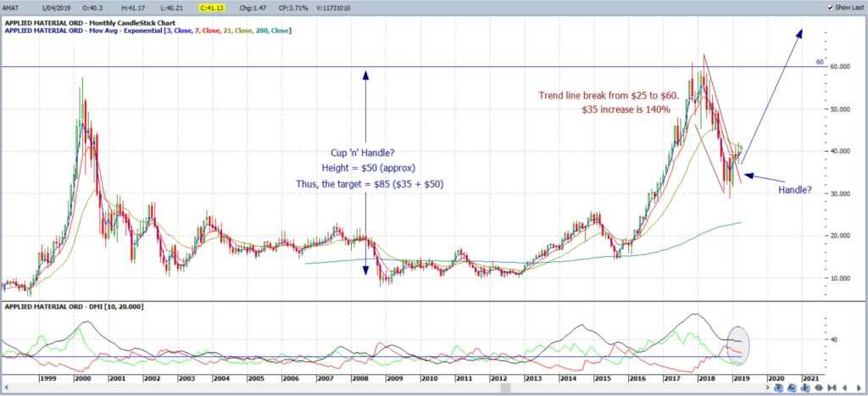The height and width of the screenshot is (396, 868).
Task: Click the 2016 year marker on time axis
Action: pos(637,378)
